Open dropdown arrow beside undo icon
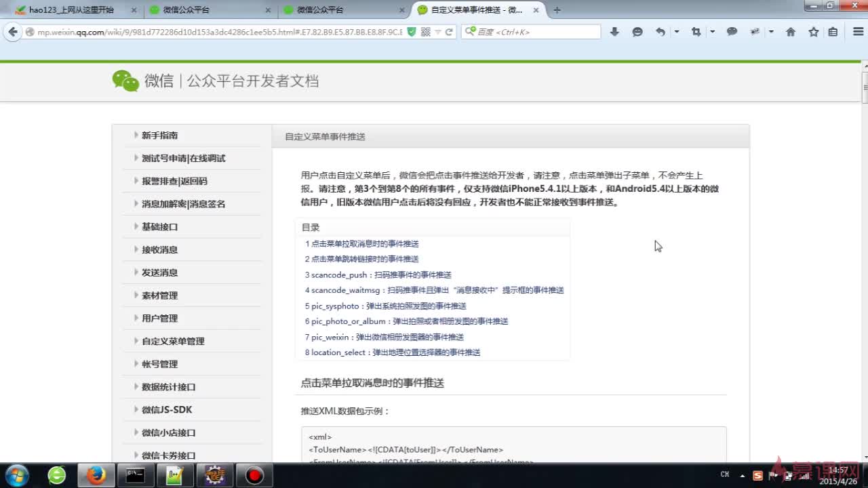 677,32
